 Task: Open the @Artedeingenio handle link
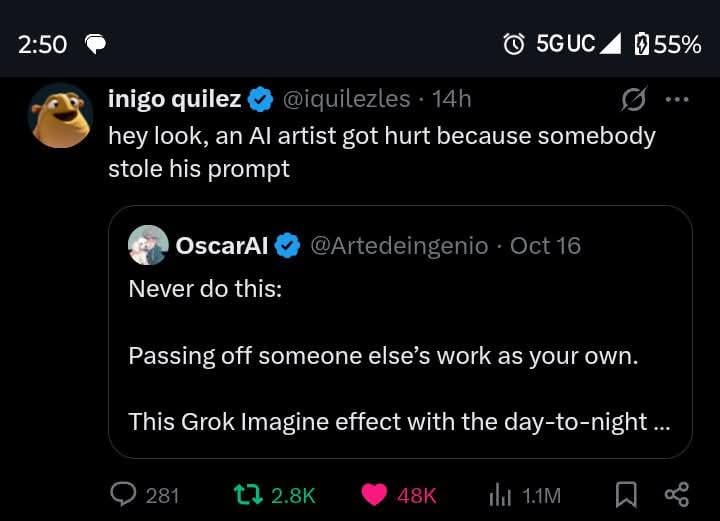pyautogui.click(x=400, y=245)
